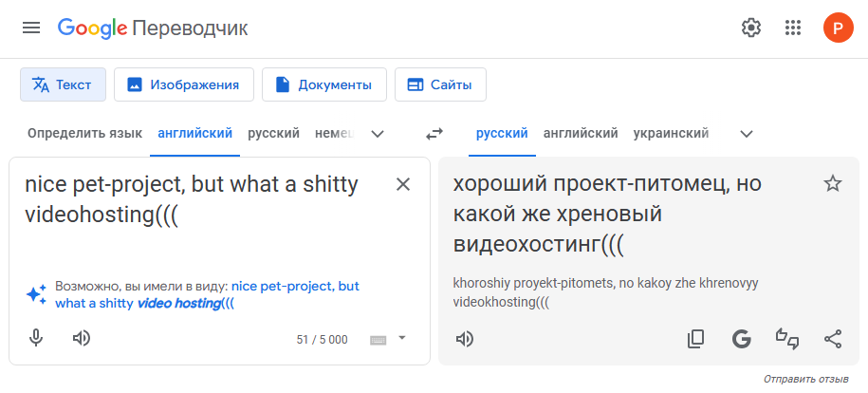This screenshot has height=393, width=868.
Task: Listen to the source text audio
Action: 82,338
